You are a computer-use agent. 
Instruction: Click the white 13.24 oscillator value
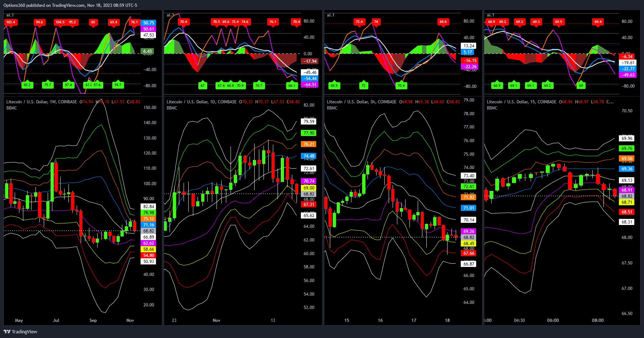469,46
